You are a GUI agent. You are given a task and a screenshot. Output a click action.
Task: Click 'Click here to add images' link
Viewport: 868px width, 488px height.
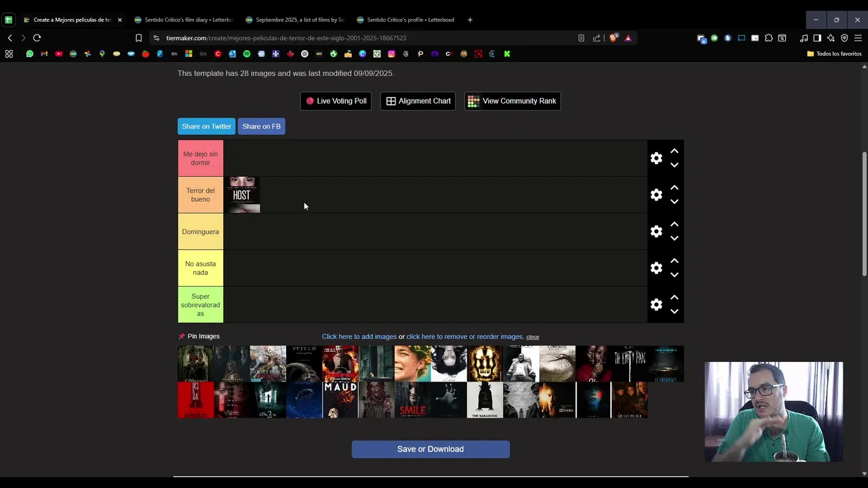tap(359, 337)
